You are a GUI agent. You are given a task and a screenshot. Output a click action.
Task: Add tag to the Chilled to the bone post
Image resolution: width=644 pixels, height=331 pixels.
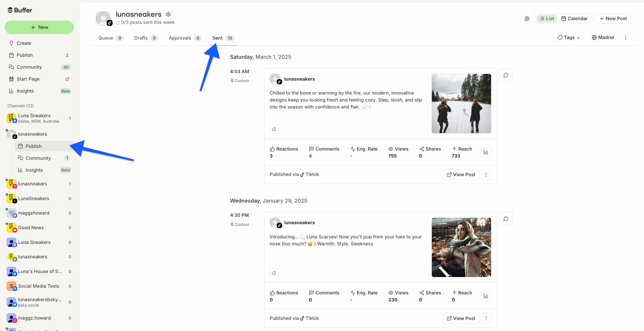coord(274,129)
